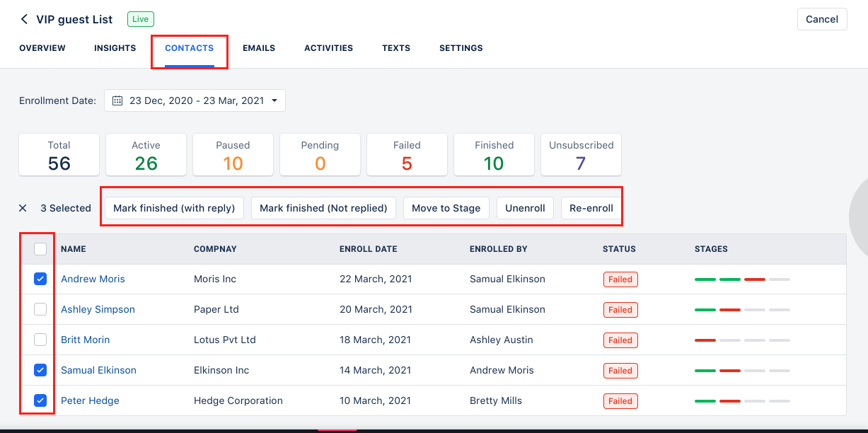Select the Contacts tab

tap(190, 48)
